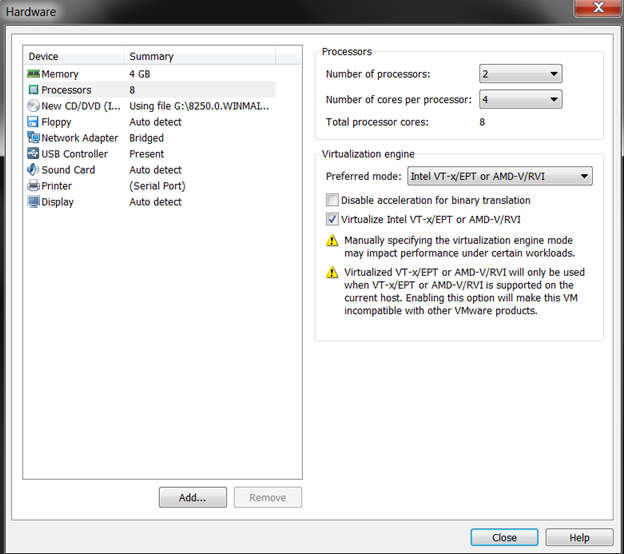
Task: Uncheck Virtualize Intel VT-x/EPT or AMD-V/RVI
Action: coord(333,219)
